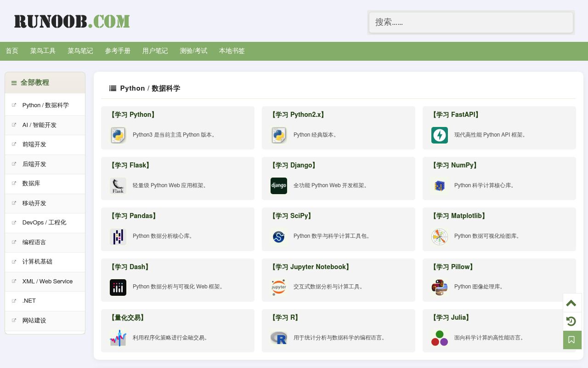Open the 【学习 Dash】 tutorial title

click(130, 267)
